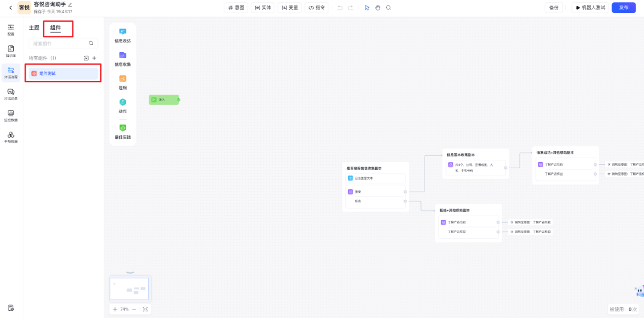Switch to the 组件 tab
The width and height of the screenshot is (644, 318).
tap(55, 28)
